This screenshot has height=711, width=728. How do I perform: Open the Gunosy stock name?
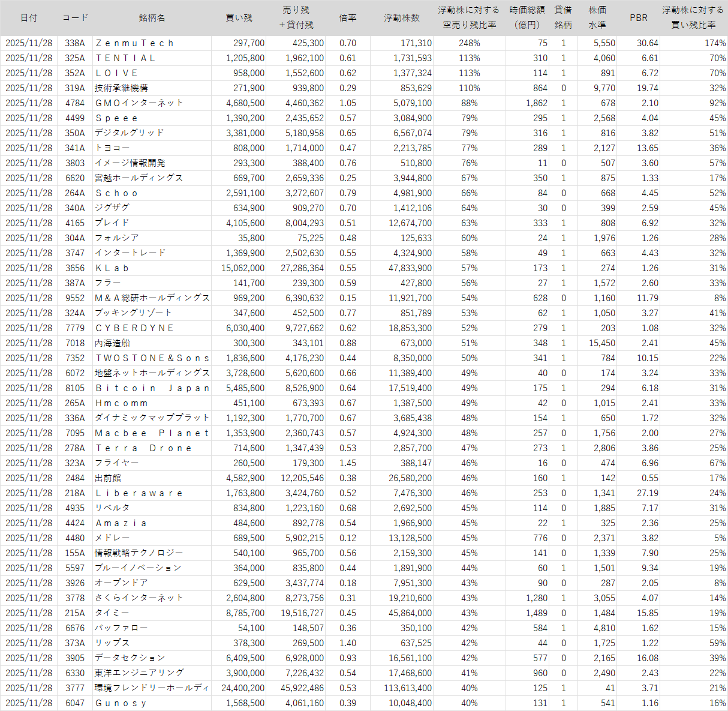121,703
